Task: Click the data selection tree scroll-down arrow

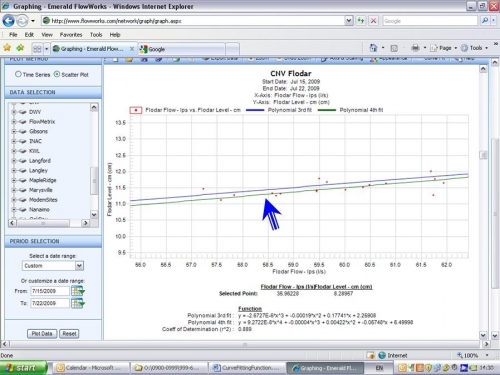Action: [94, 214]
